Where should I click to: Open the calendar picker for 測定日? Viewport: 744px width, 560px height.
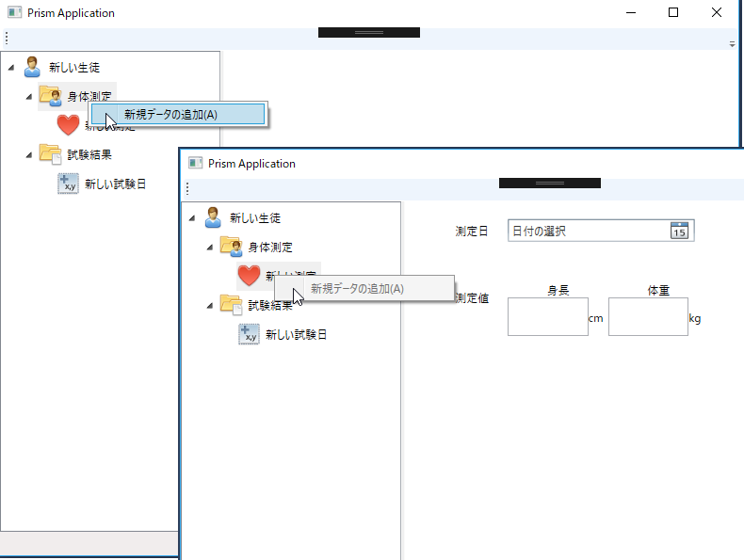coord(679,231)
